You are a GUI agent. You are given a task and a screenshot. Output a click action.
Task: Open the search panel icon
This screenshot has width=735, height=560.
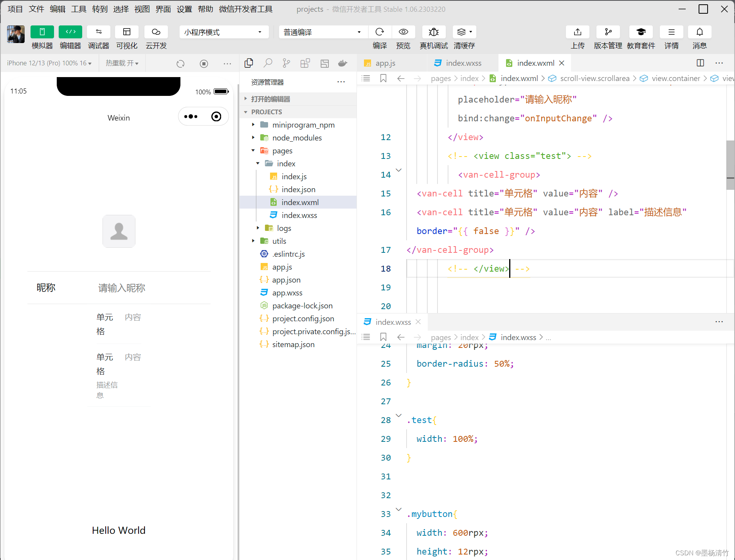click(268, 63)
